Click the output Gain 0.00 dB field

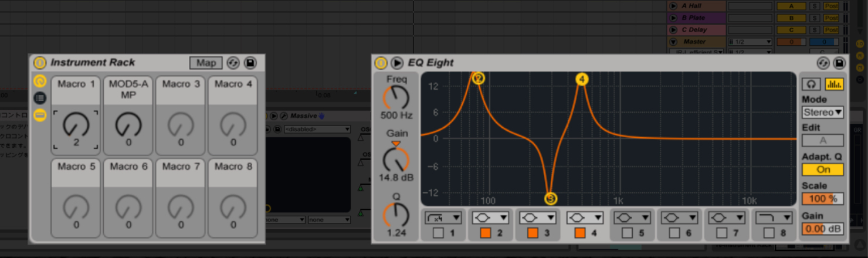[823, 229]
